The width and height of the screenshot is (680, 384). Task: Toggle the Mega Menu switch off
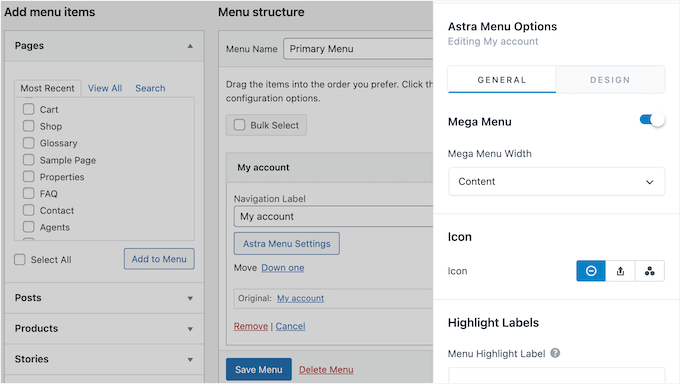click(652, 119)
